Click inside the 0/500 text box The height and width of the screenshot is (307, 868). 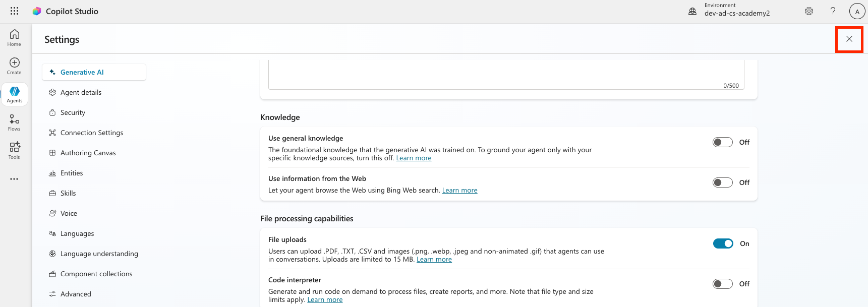504,73
